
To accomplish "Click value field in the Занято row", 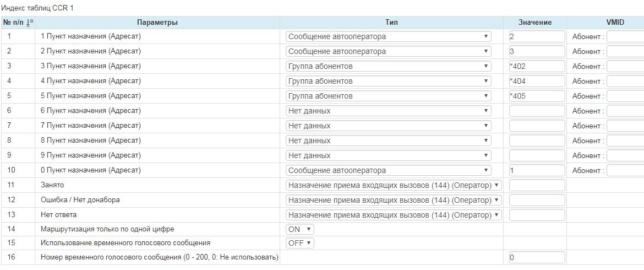I will tap(537, 185).
